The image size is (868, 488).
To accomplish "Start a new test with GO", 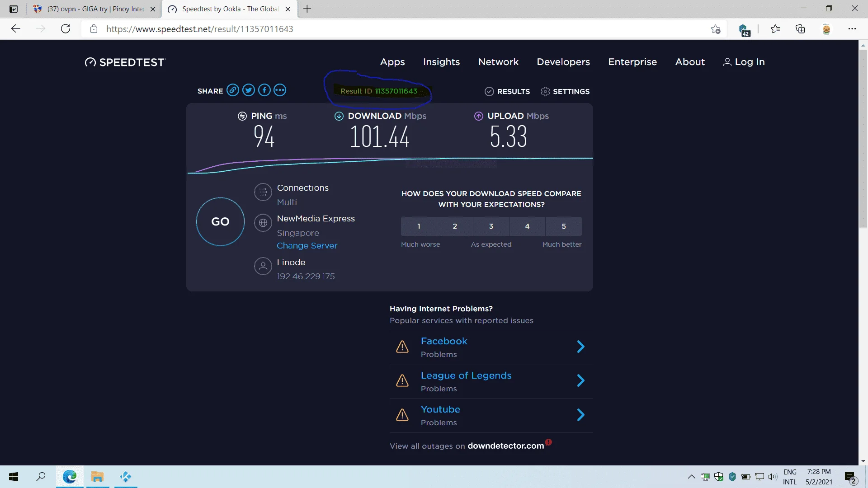I will [220, 222].
